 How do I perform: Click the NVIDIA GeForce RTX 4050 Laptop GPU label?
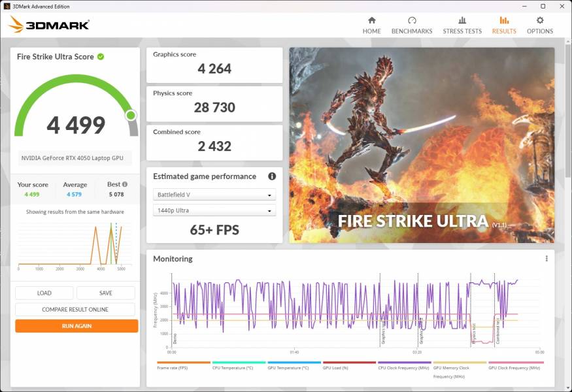(72, 158)
